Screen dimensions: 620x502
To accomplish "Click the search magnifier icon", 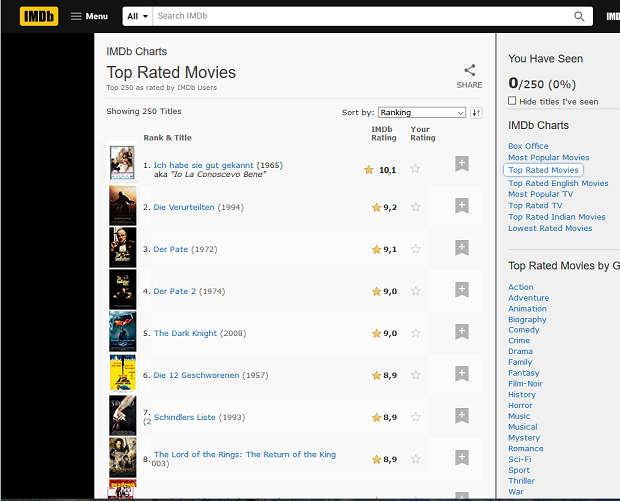I will point(579,16).
